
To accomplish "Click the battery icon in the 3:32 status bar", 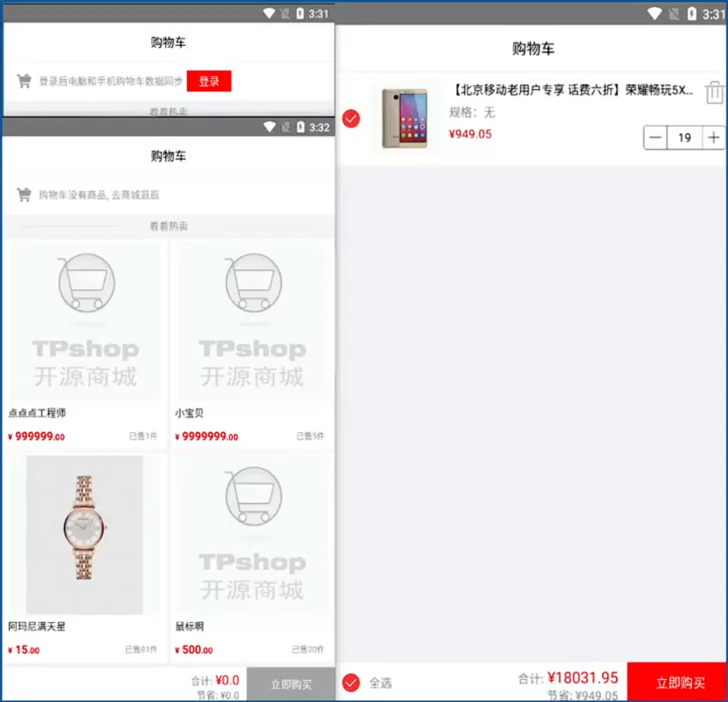I will (x=300, y=127).
